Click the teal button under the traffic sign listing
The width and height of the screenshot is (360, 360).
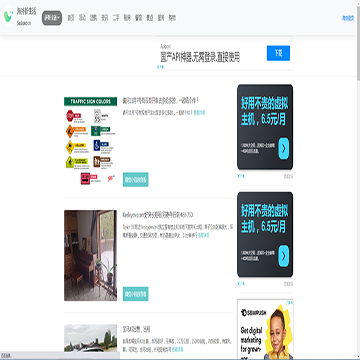tap(135, 179)
